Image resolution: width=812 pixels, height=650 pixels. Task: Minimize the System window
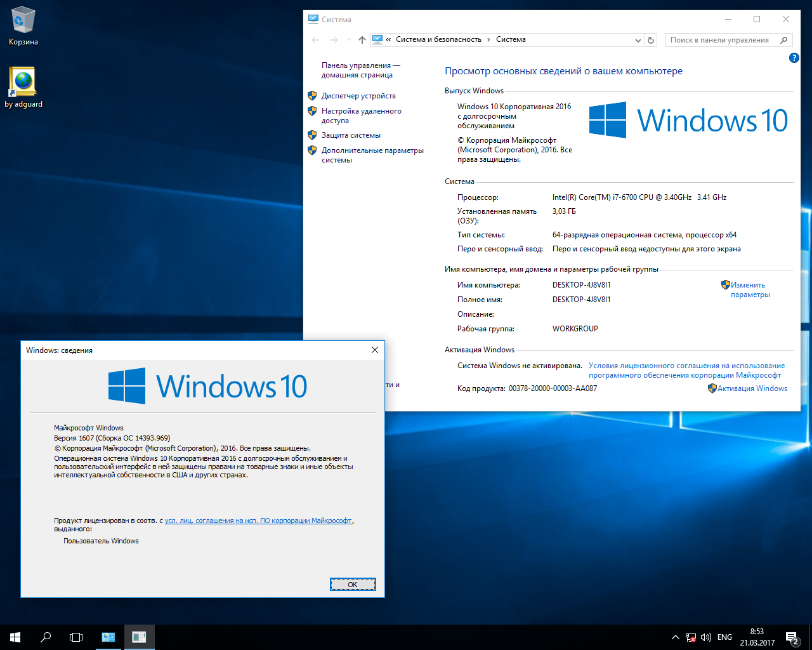(x=728, y=19)
